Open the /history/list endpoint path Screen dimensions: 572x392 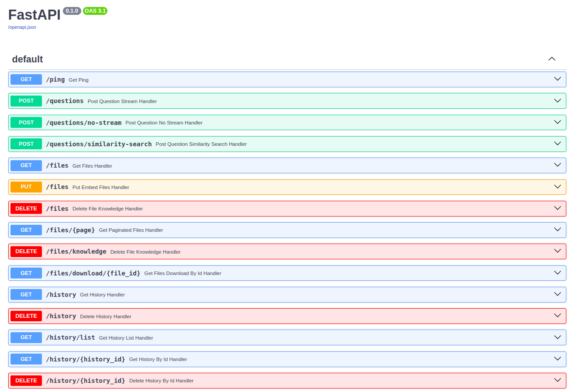coord(70,337)
